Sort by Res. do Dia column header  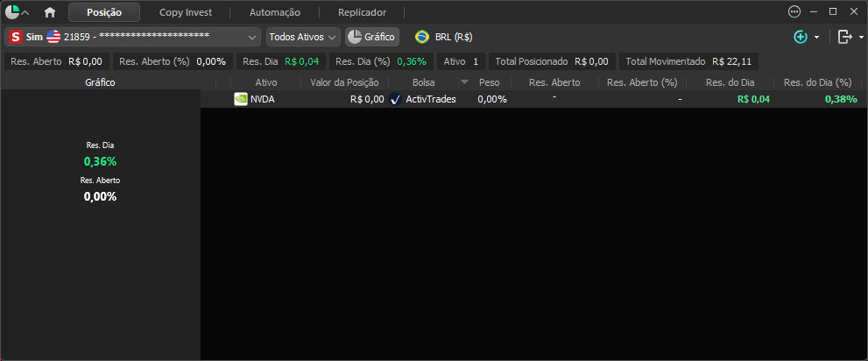click(x=730, y=82)
